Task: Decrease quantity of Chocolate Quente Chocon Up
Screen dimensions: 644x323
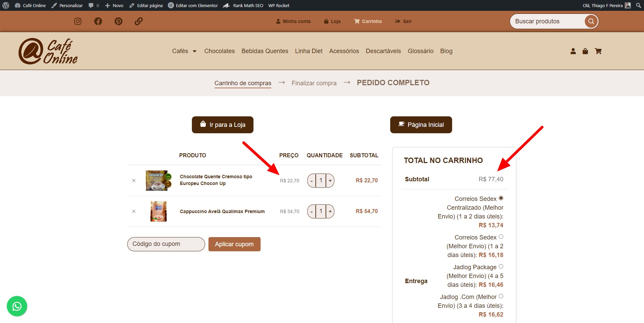Action: [311, 181]
